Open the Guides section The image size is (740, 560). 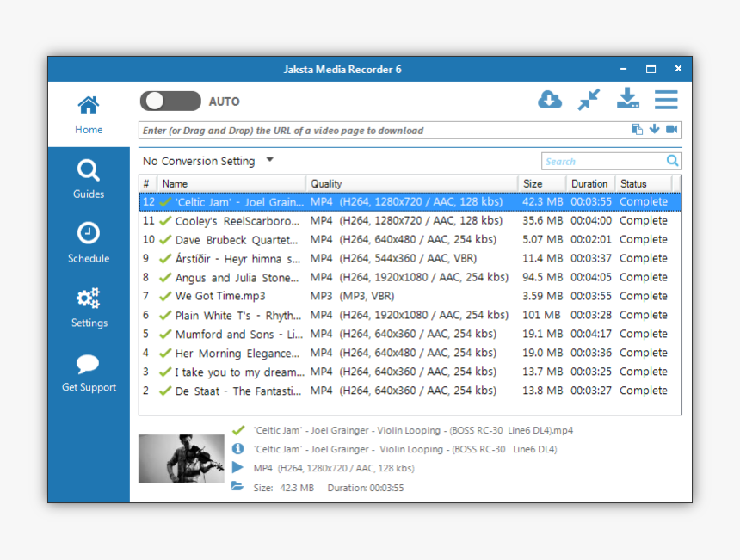(x=89, y=179)
